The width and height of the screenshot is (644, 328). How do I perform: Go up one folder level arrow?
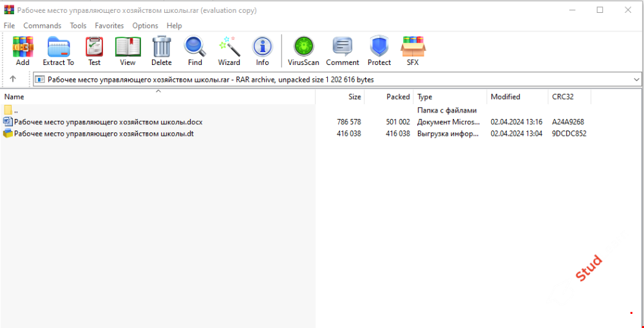pyautogui.click(x=13, y=80)
